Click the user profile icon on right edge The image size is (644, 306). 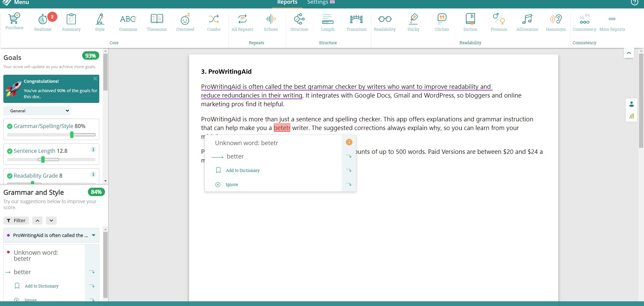coord(632,104)
